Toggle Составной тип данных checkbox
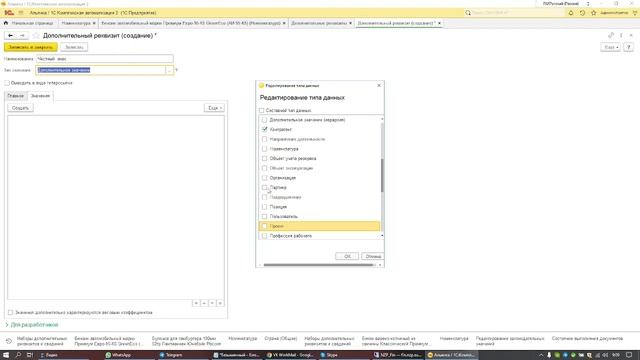Screen dimensions: 640x360 [x=262, y=111]
